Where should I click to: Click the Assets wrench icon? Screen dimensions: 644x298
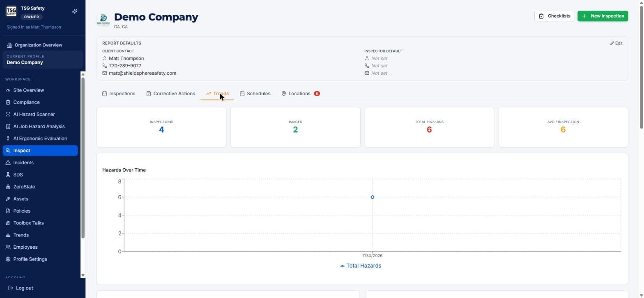8,199
